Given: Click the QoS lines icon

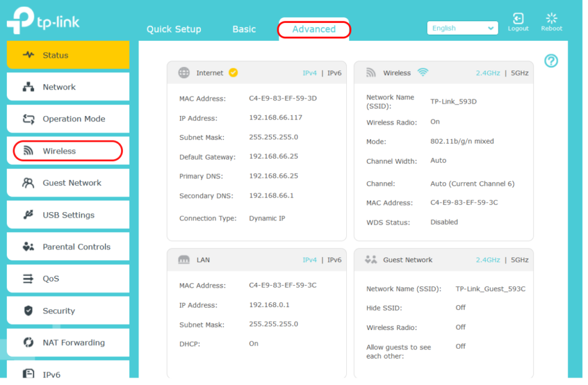Looking at the screenshot, I should coord(28,278).
